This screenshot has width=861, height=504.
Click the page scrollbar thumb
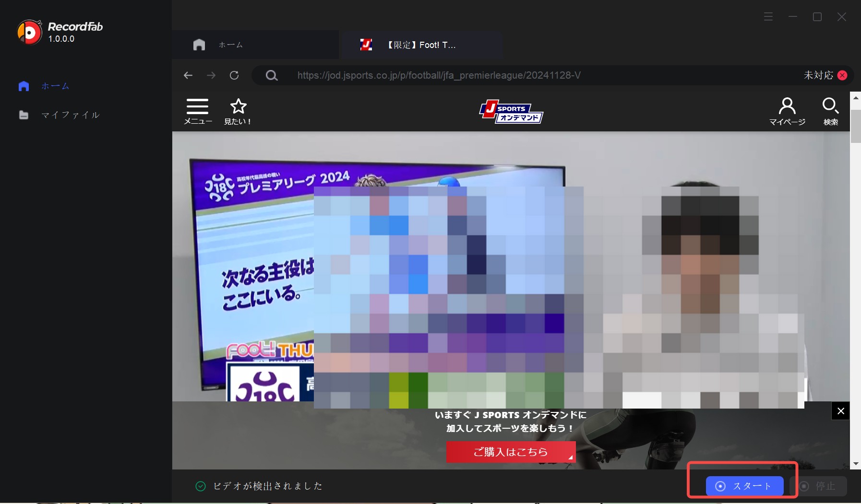click(855, 126)
